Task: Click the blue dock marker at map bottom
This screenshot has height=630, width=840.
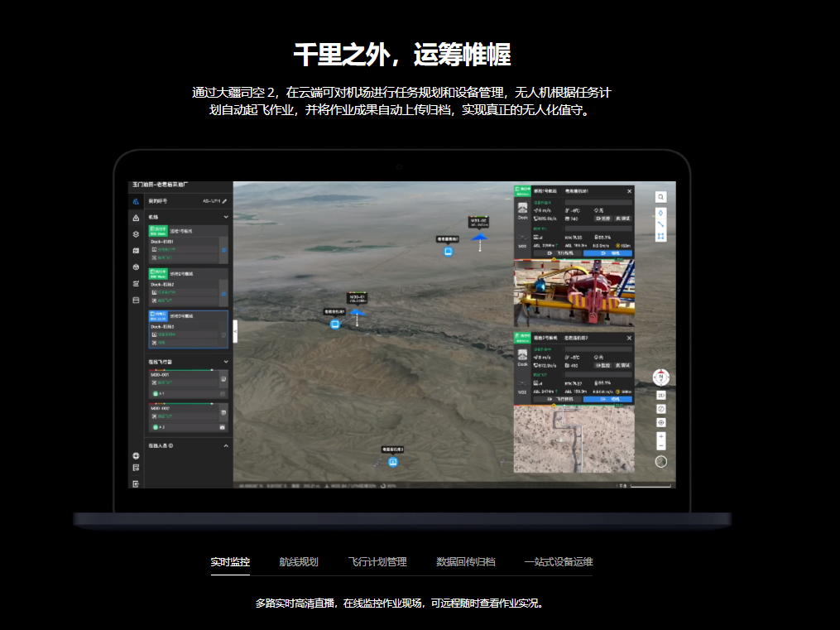Action: coord(393,461)
